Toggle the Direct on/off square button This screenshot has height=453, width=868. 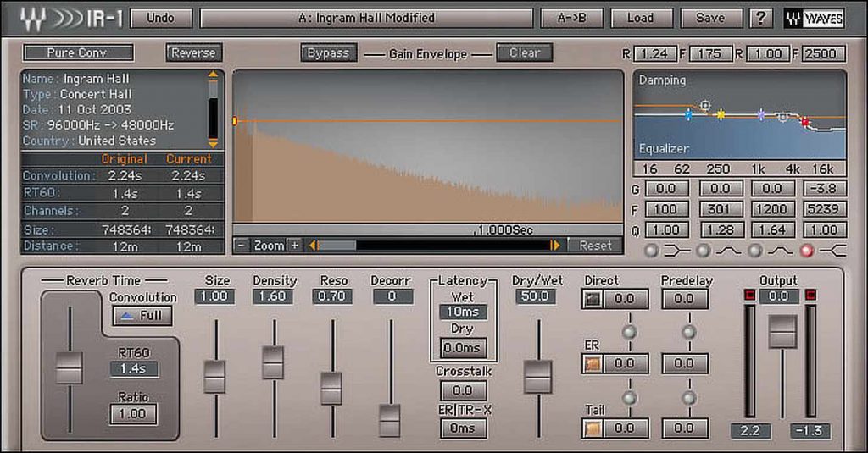coord(593,299)
